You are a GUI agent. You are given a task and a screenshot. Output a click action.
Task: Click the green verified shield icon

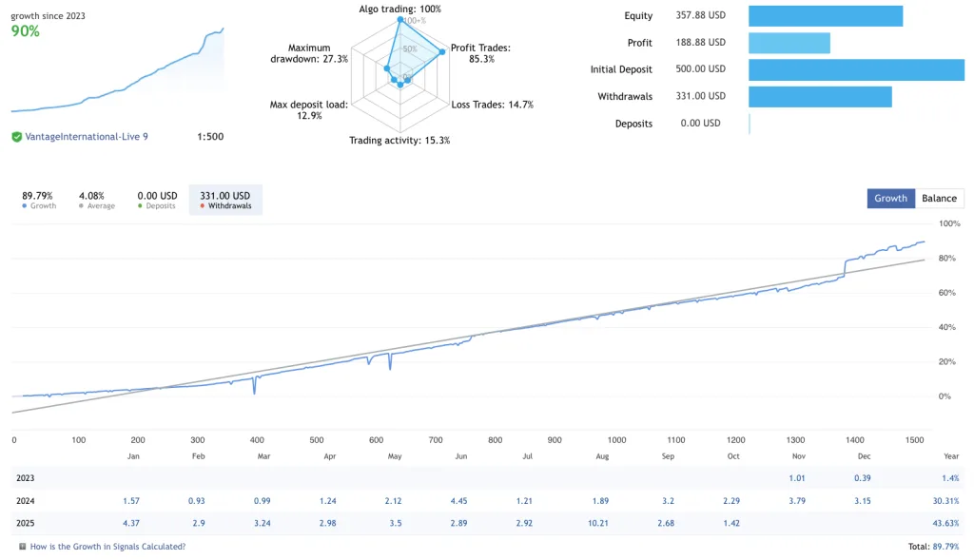(x=16, y=137)
